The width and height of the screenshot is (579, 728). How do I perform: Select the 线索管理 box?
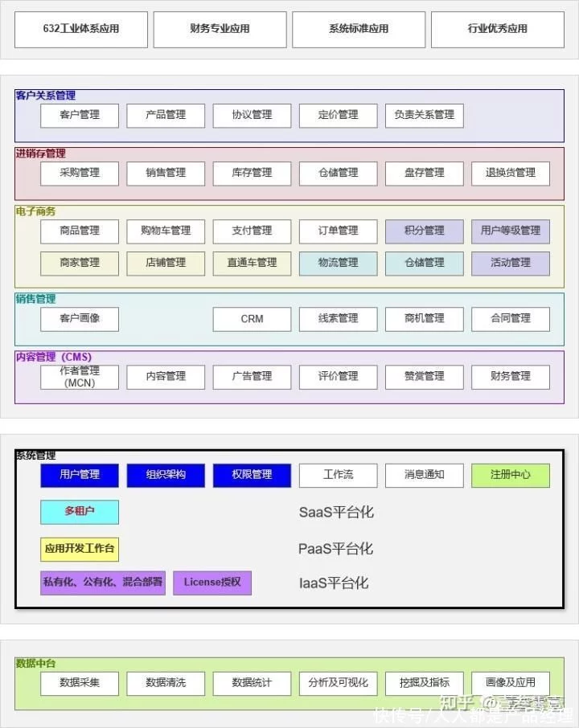tap(339, 319)
